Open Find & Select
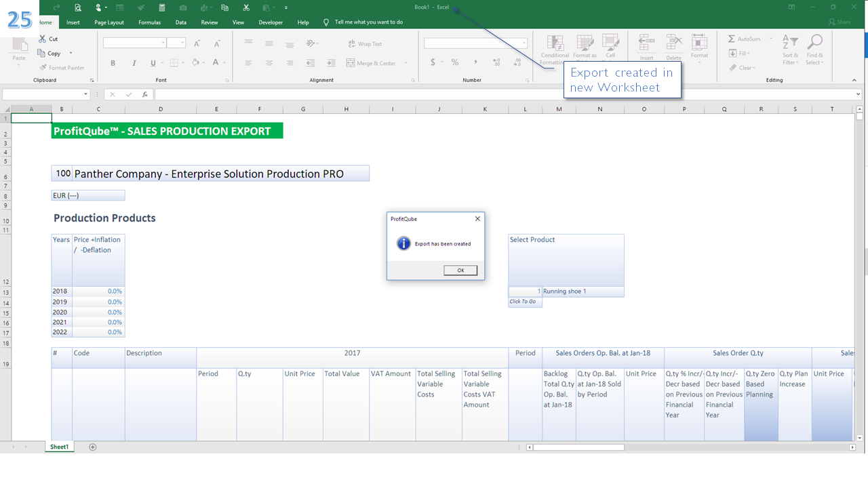 [814, 50]
